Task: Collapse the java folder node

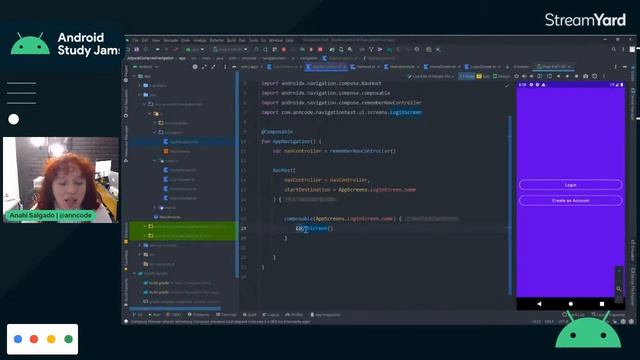Action: (x=140, y=95)
